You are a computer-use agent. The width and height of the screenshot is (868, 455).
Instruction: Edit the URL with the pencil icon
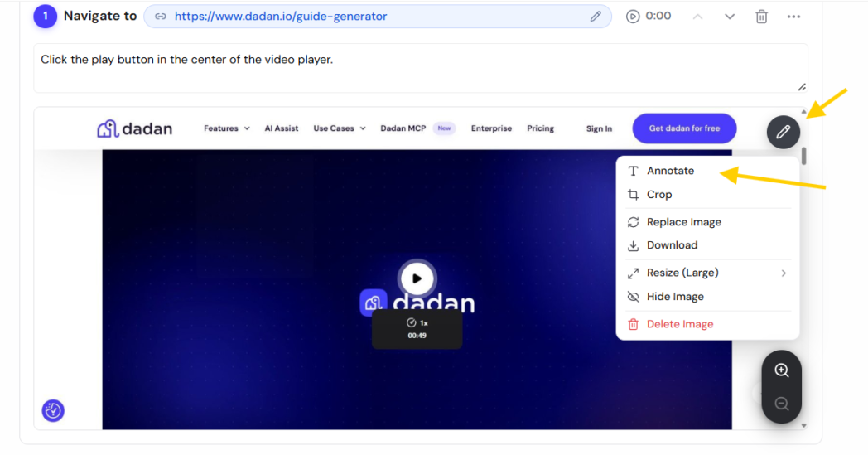[595, 17]
